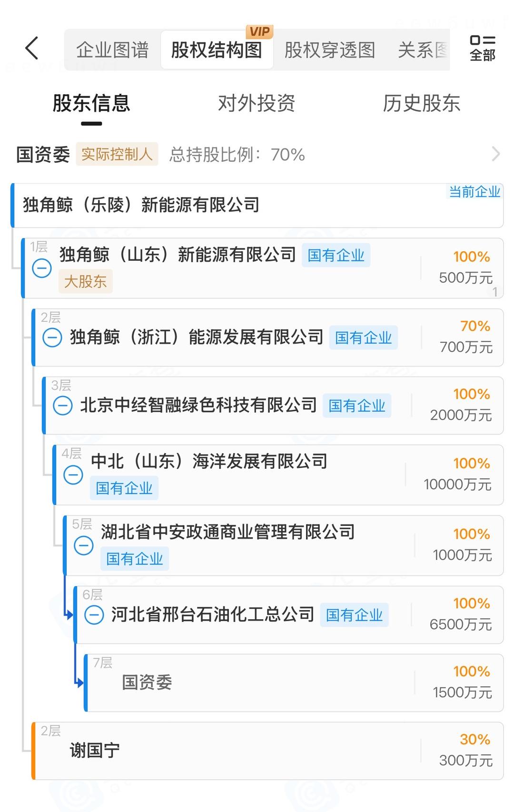Tap the 大股东 label badge
This screenshot has height=812, width=514.
click(85, 281)
